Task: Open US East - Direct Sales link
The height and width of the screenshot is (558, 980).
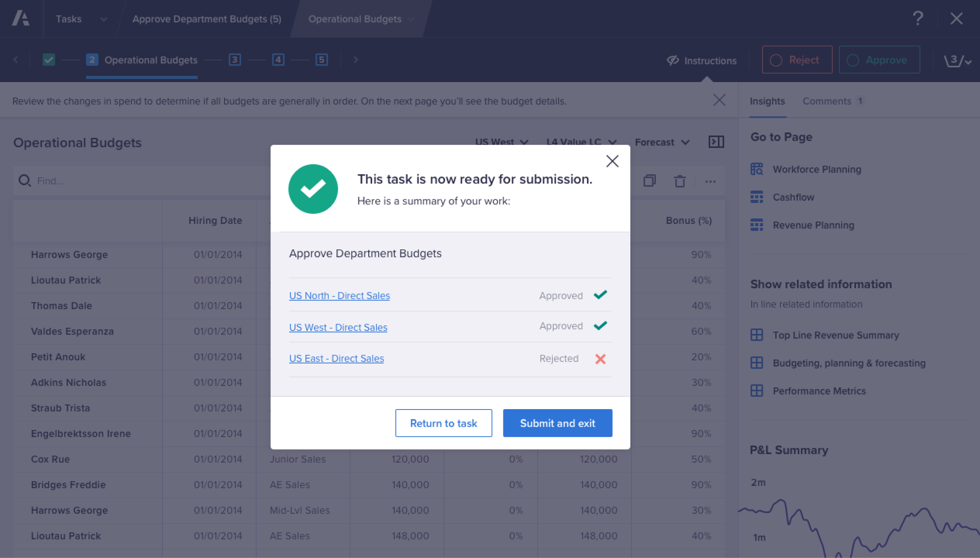Action: pyautogui.click(x=336, y=358)
